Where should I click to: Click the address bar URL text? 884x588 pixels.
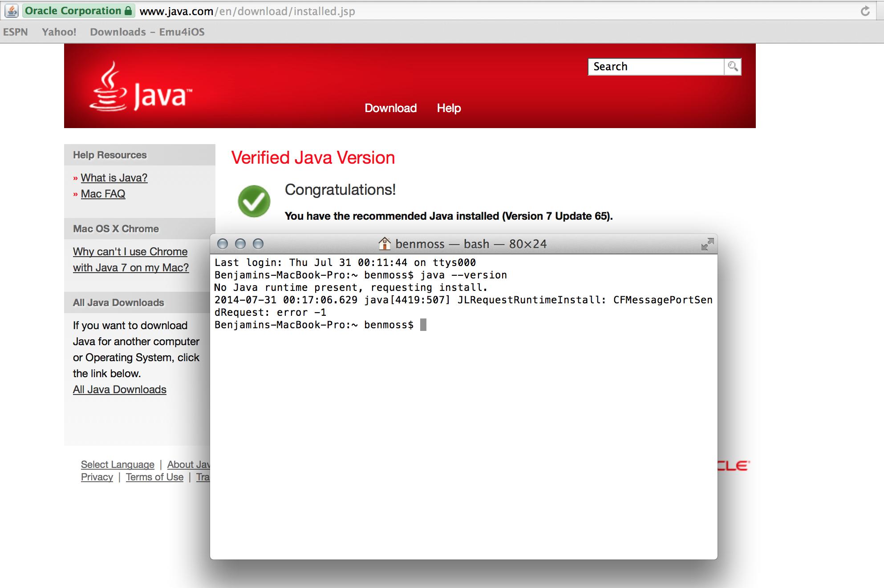(x=247, y=11)
